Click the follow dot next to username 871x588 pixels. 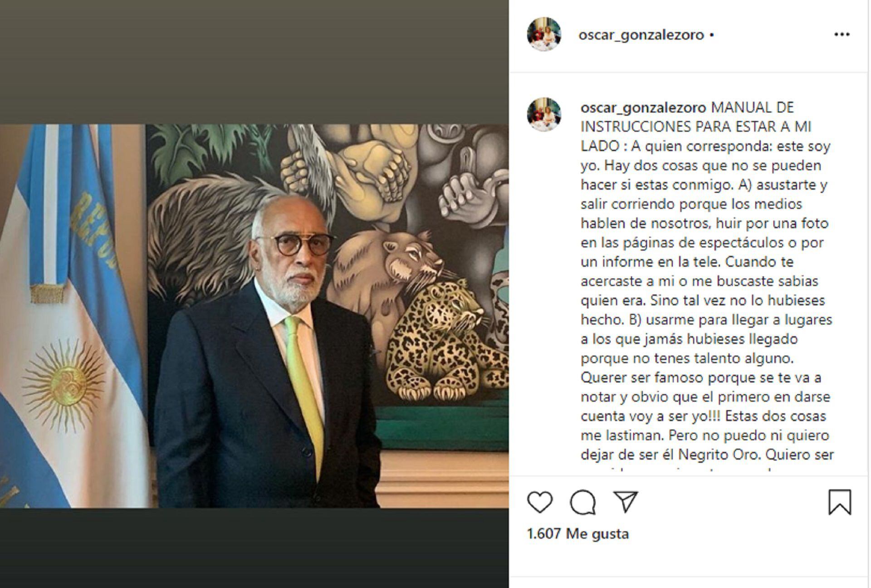(711, 35)
